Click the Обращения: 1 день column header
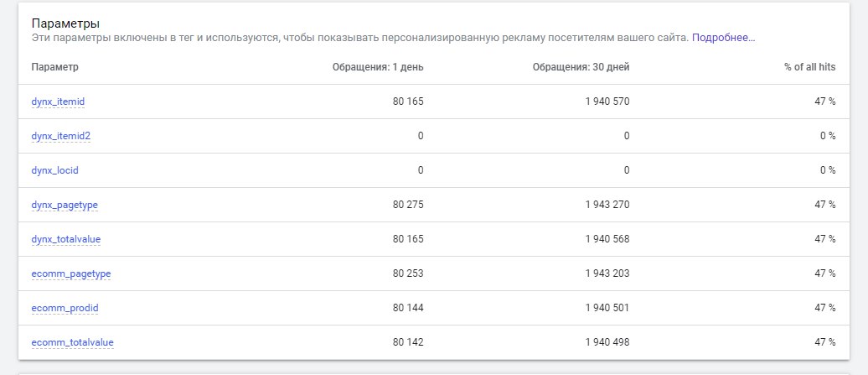 coord(378,67)
